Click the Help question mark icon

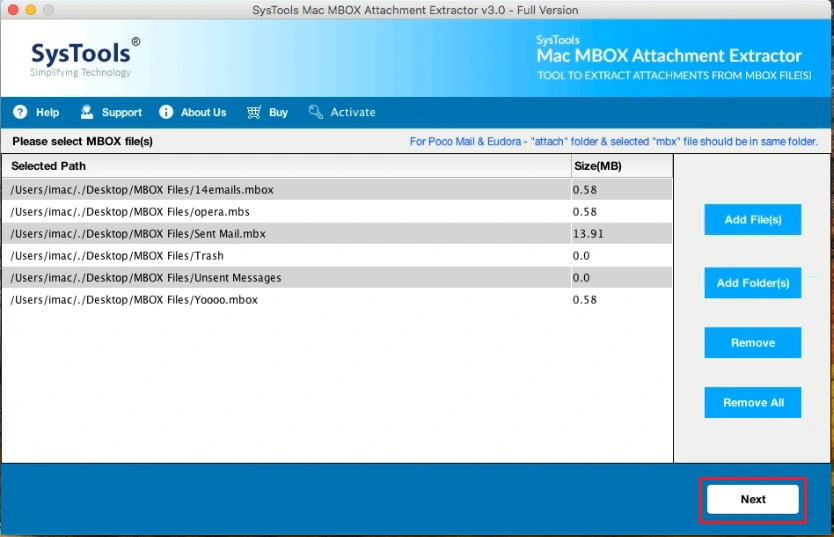[20, 112]
